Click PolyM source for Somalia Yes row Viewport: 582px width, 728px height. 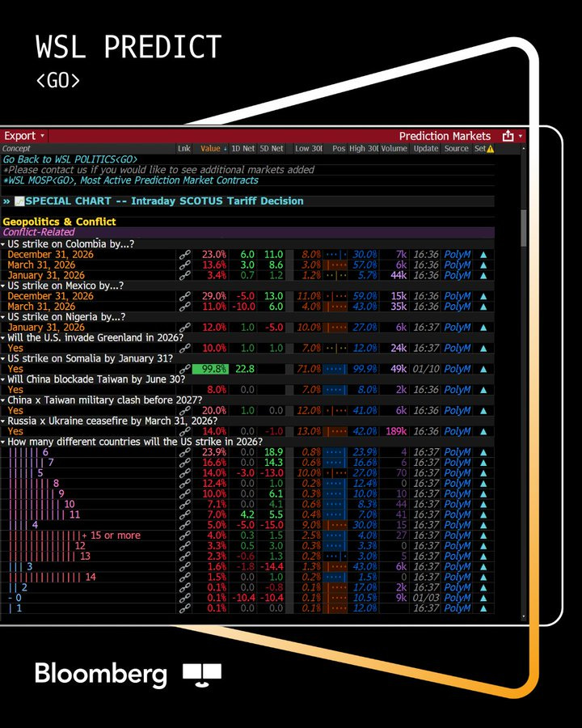pyautogui.click(x=458, y=369)
